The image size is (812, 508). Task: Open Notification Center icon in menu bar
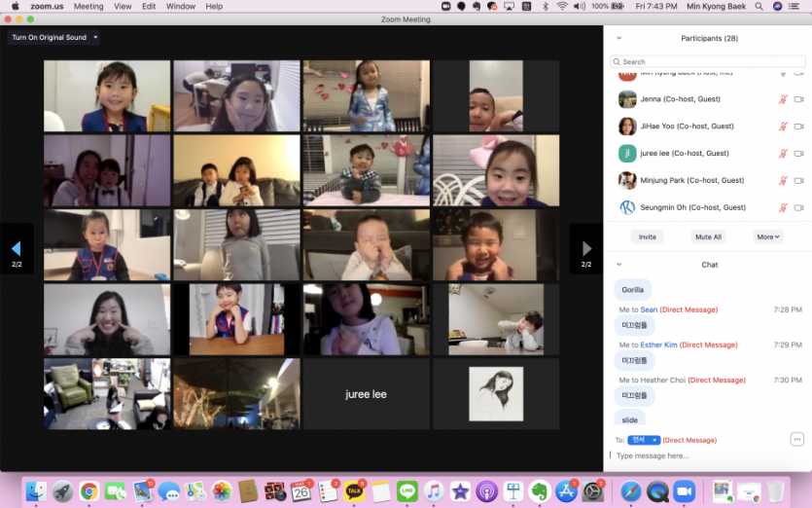[794, 6]
